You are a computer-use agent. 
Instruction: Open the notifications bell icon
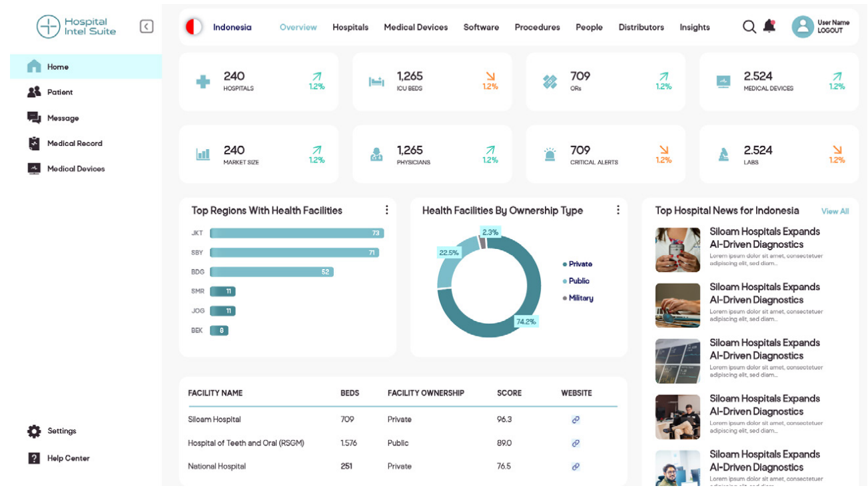769,27
